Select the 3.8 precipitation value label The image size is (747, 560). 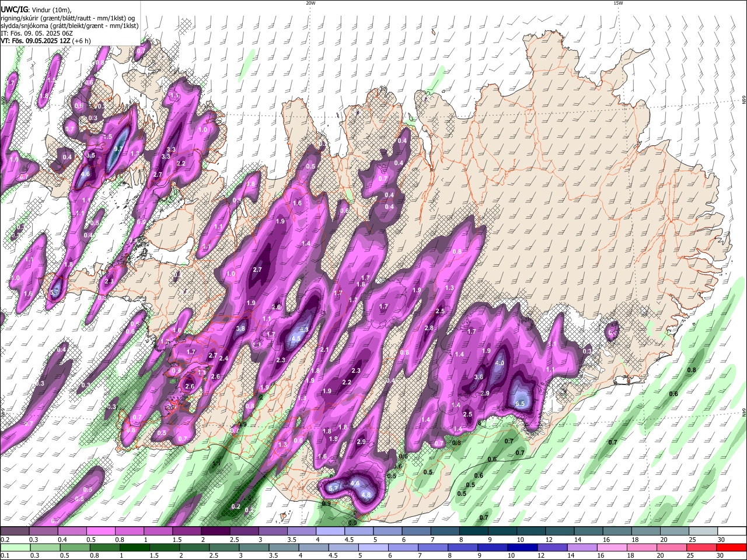click(x=240, y=329)
